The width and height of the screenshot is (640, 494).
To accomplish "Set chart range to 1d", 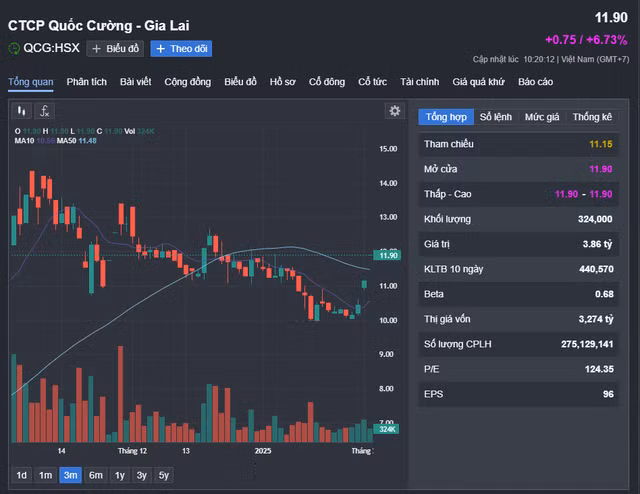I will [x=21, y=475].
